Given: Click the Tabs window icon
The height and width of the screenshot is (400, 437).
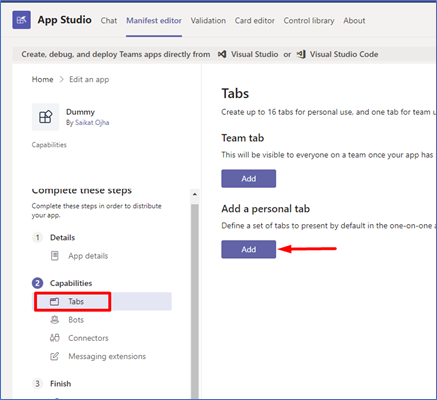Looking at the screenshot, I should [54, 302].
